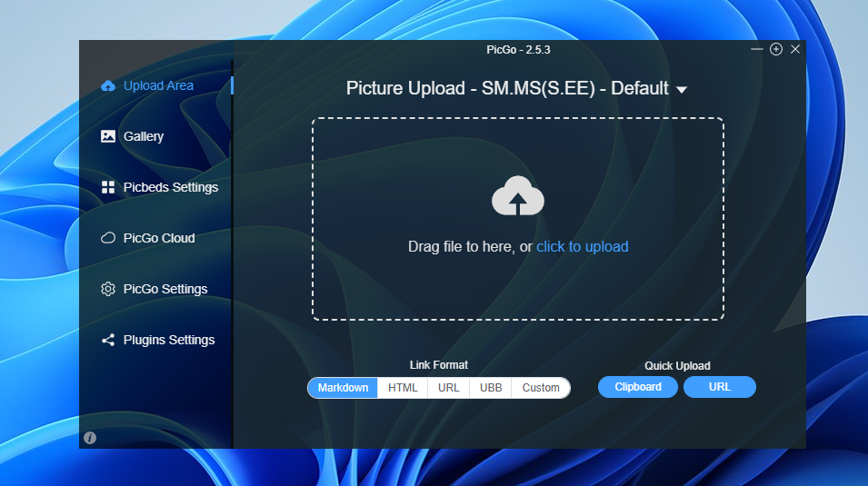
Task: Select Custom link format
Action: pyautogui.click(x=541, y=388)
